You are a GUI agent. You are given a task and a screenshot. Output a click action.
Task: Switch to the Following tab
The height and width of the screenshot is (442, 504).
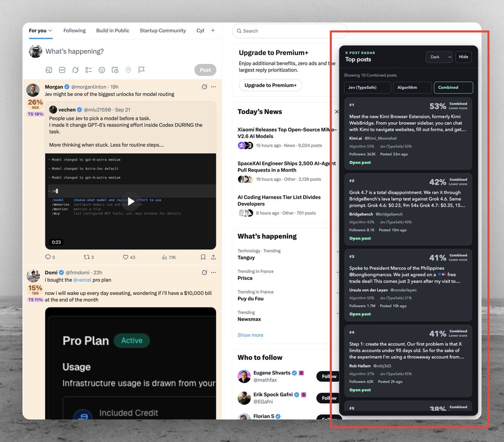tap(74, 31)
